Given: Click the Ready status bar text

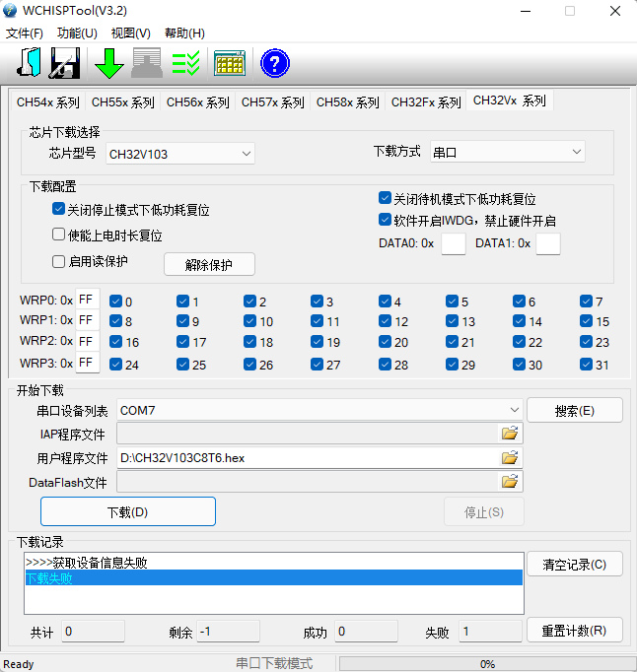Looking at the screenshot, I should 19,664.
